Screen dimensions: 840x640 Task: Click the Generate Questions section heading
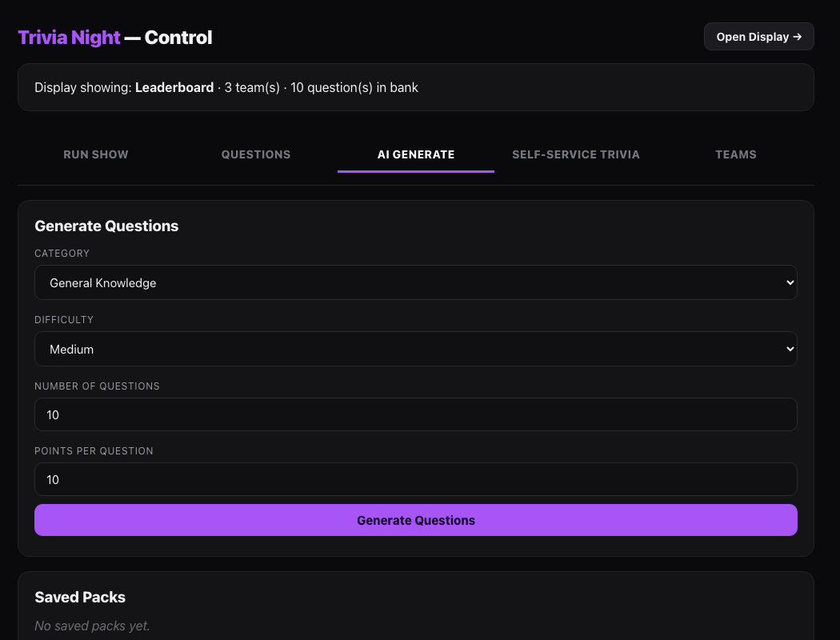point(106,226)
